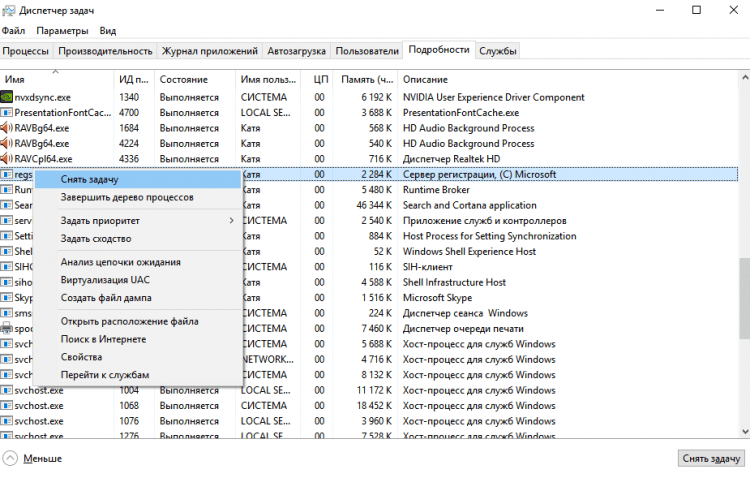Switch to the Производительность tab
Viewport: 750px width, 478px height.
[105, 51]
